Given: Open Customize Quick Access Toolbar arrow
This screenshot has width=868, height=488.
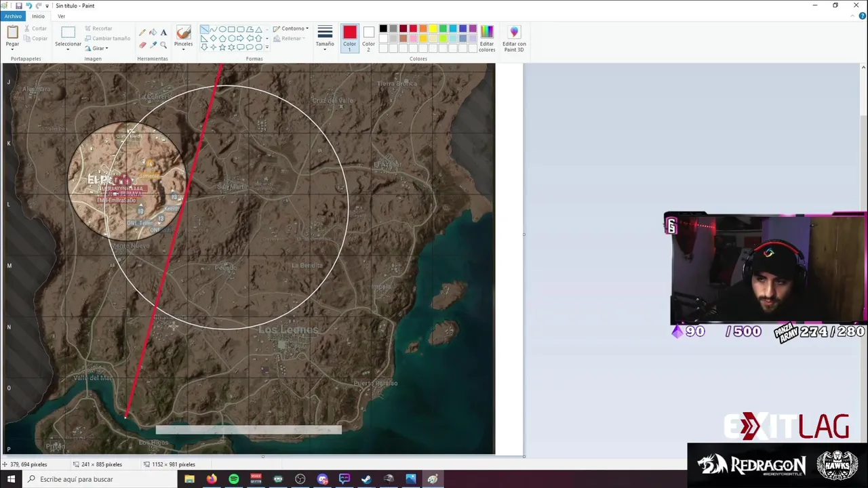Looking at the screenshot, I should point(47,5).
